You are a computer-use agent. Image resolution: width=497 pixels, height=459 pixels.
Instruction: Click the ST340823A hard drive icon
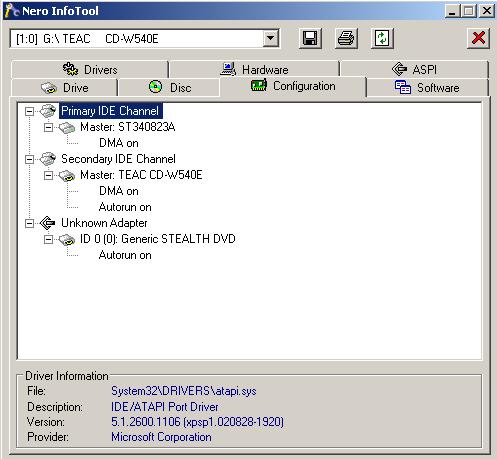67,128
